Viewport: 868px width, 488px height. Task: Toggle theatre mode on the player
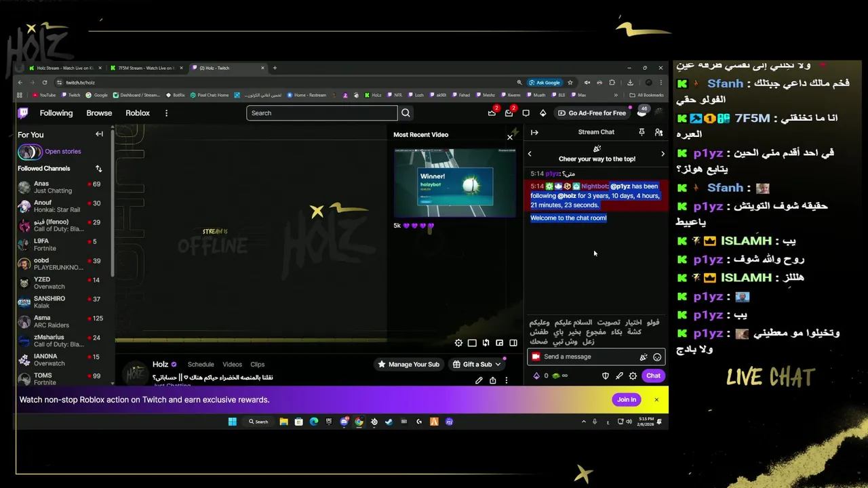coord(472,343)
